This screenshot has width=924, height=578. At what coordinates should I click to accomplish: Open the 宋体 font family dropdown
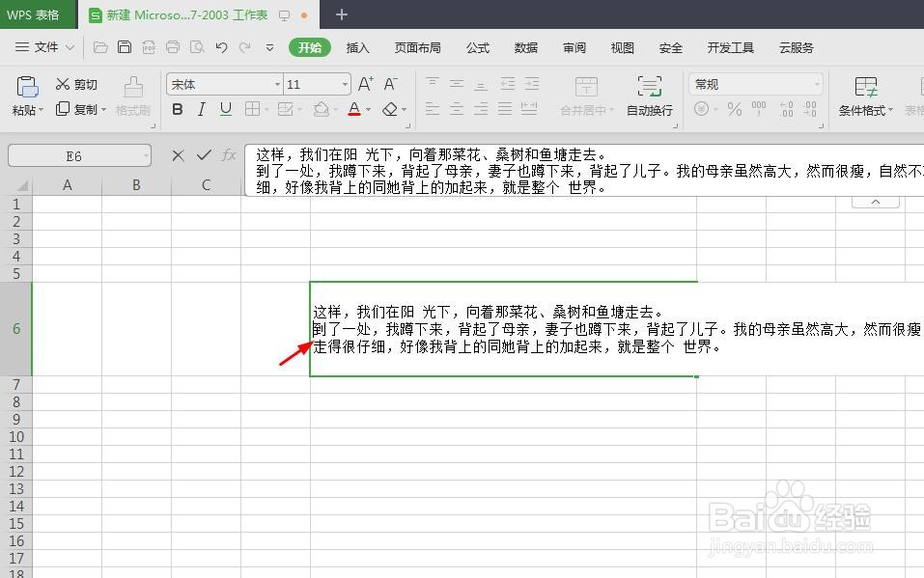click(x=223, y=84)
